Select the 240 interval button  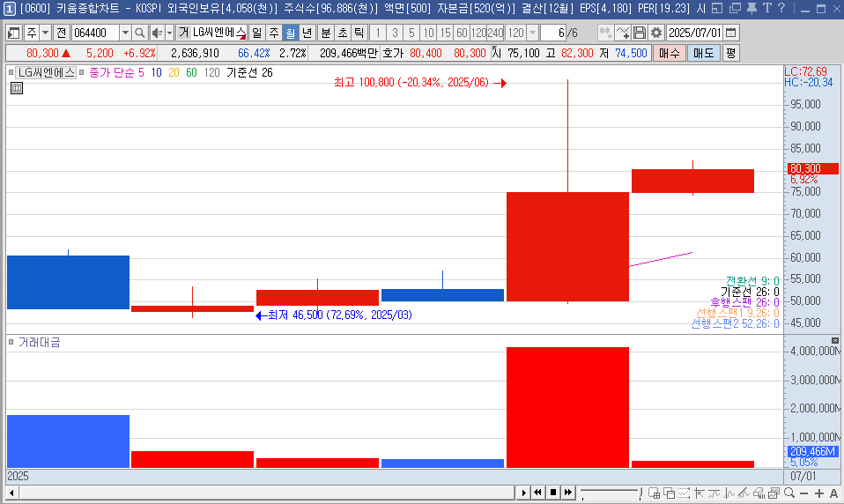pos(495,33)
